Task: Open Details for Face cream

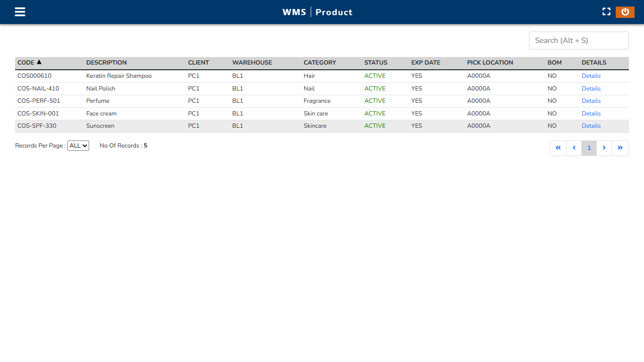Action: pos(591,114)
